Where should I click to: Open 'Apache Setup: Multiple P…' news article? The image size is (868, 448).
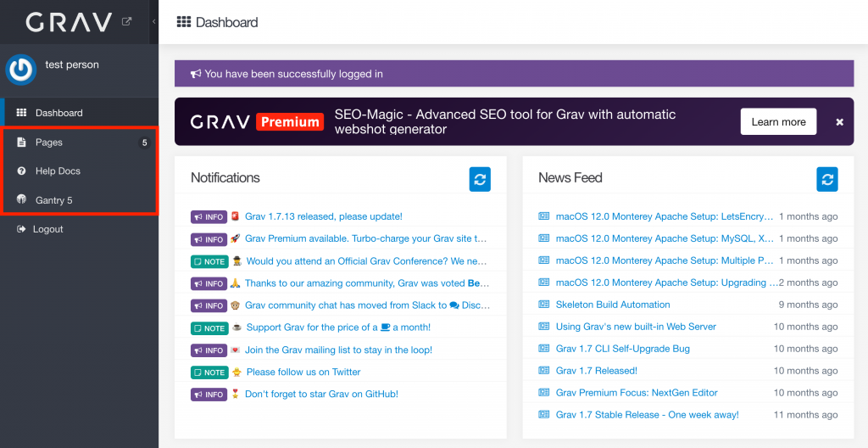coord(665,260)
